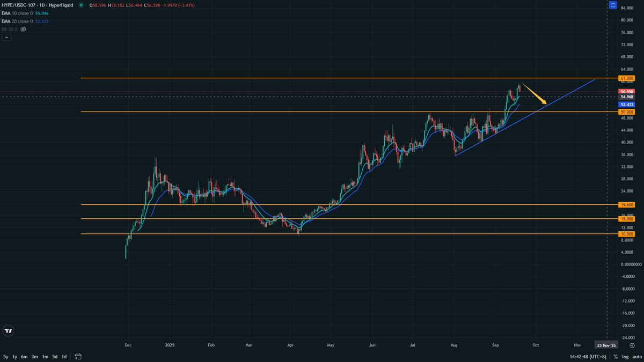Open chart settings gear beside the time axis

[632, 346]
